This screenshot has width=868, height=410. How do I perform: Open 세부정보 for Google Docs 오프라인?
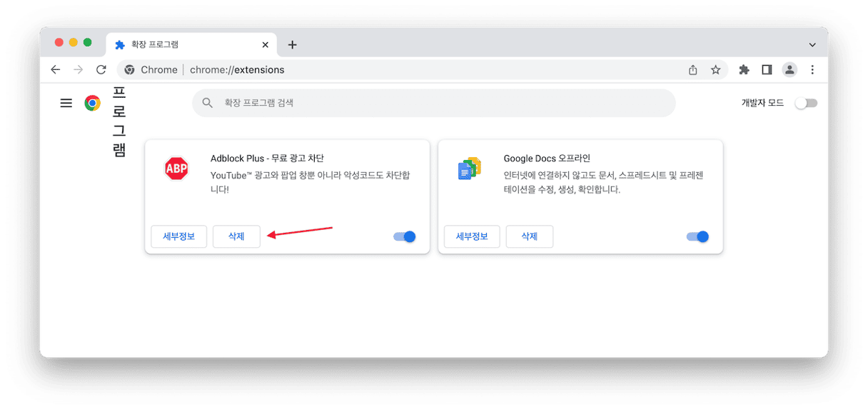(x=472, y=236)
